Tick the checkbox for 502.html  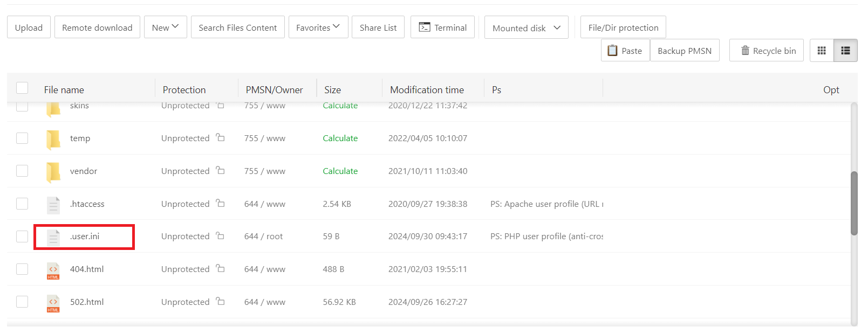click(x=22, y=302)
